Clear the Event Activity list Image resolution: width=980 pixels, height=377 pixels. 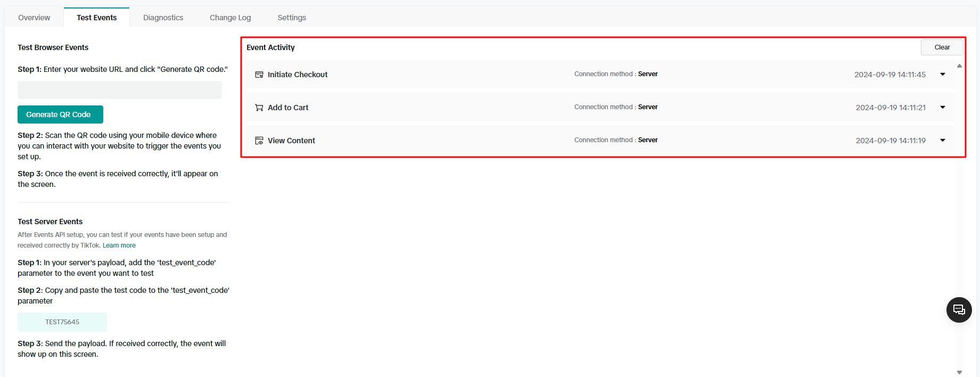tap(942, 47)
